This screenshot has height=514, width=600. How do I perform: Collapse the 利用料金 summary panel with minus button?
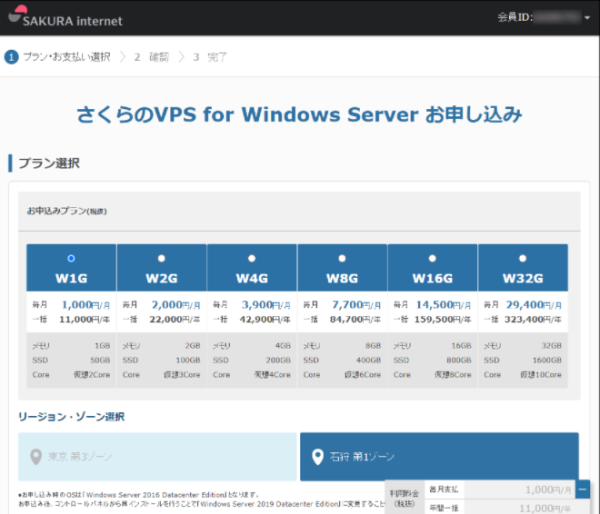tap(582, 490)
